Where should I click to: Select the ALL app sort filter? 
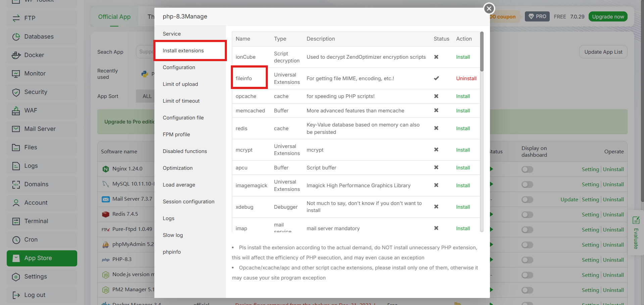point(145,96)
